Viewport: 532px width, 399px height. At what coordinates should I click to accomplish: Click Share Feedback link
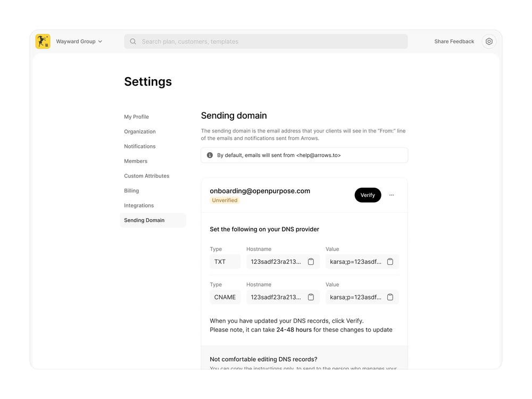click(x=454, y=41)
